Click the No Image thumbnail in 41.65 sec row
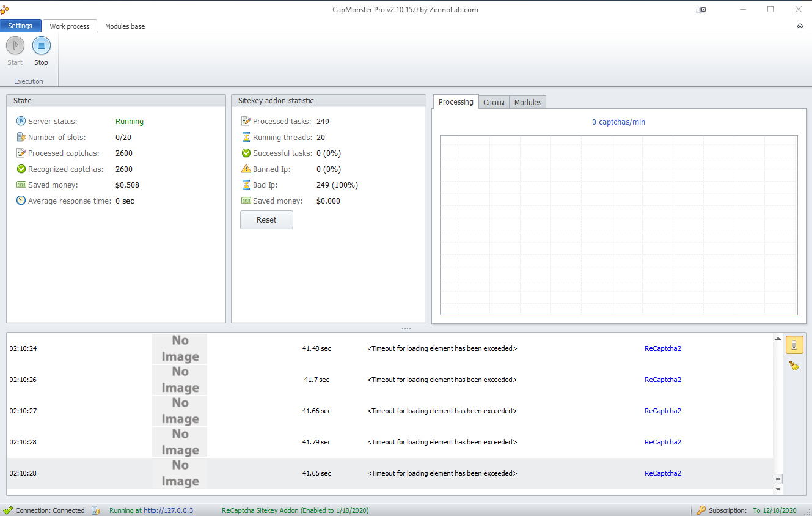The height and width of the screenshot is (516, 812). click(180, 473)
